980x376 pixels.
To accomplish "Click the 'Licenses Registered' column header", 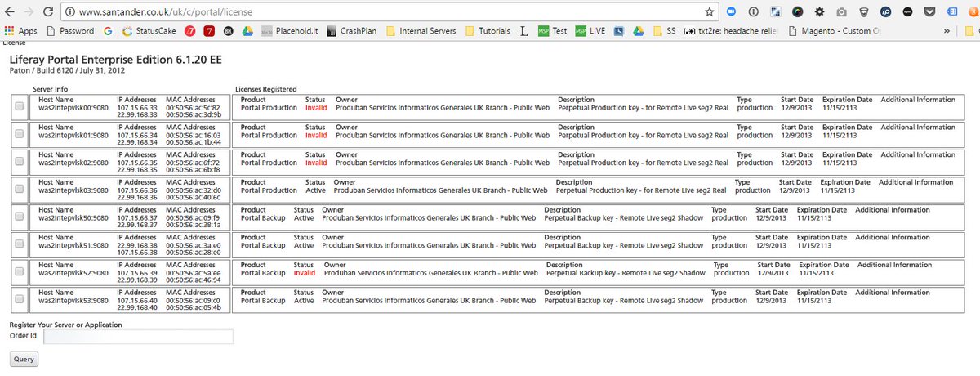I will click(265, 88).
